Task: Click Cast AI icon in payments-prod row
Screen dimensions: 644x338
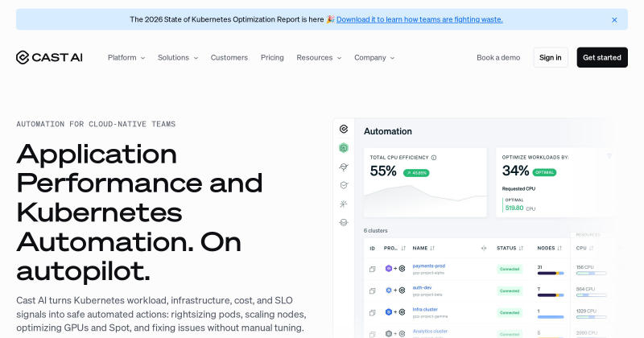Action: pos(402,269)
